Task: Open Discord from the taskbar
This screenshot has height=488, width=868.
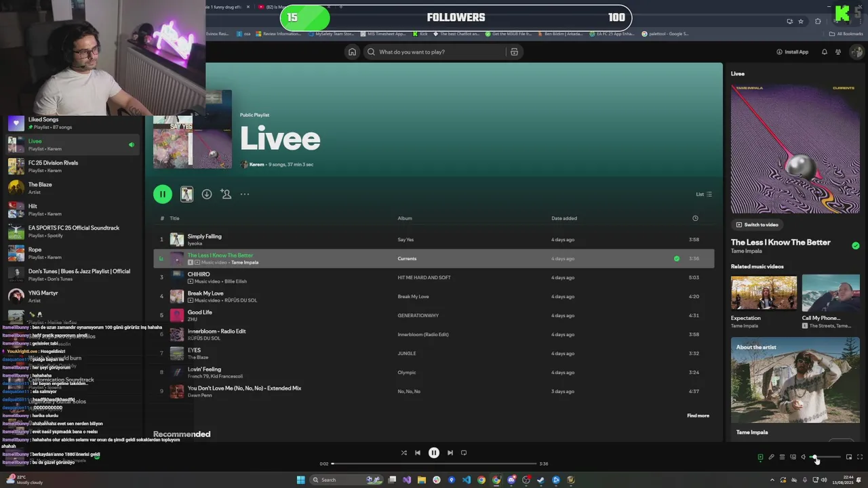Action: click(511, 480)
